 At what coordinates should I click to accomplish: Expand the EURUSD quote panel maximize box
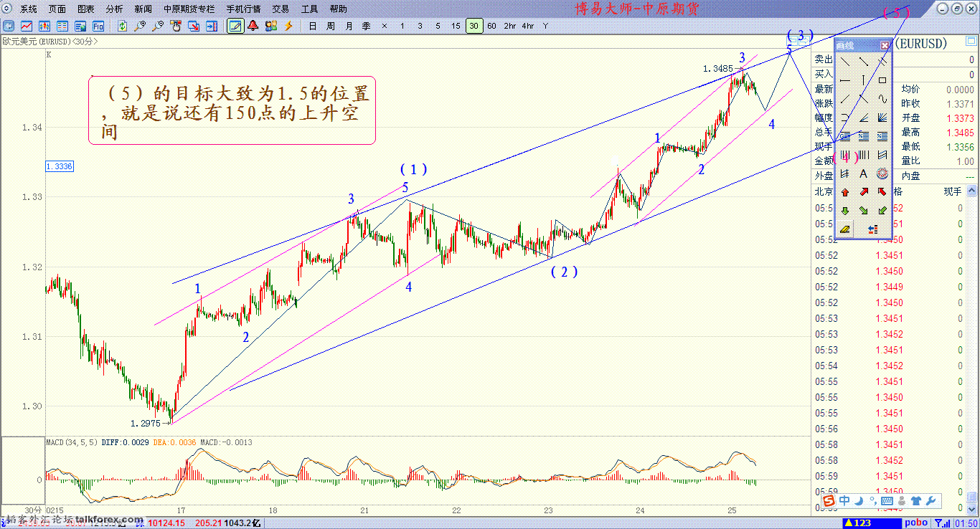pos(971,41)
